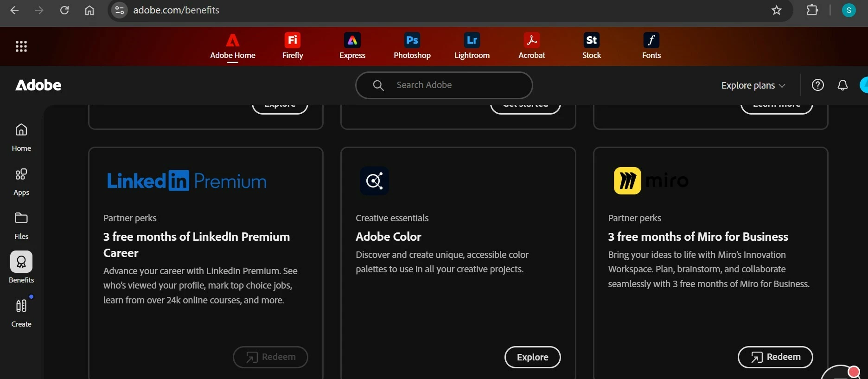Screen dimensions: 868x379
Task: Click the Search Adobe field
Action: point(444,85)
